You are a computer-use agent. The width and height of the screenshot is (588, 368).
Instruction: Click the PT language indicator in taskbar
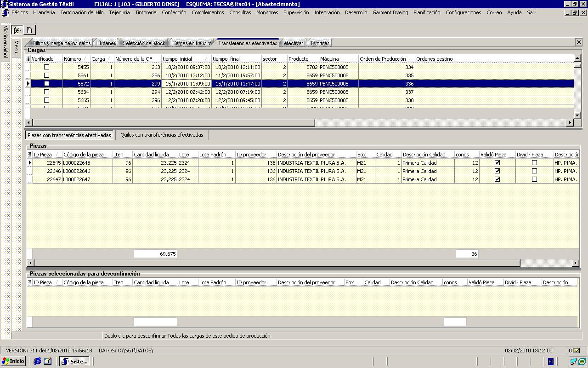[x=551, y=362]
